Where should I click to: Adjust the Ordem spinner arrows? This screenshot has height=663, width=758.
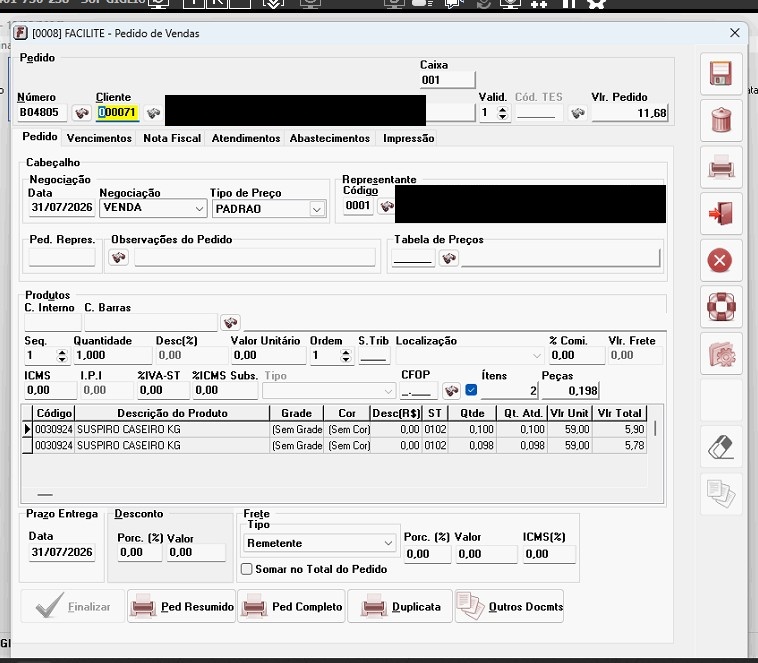tap(345, 356)
